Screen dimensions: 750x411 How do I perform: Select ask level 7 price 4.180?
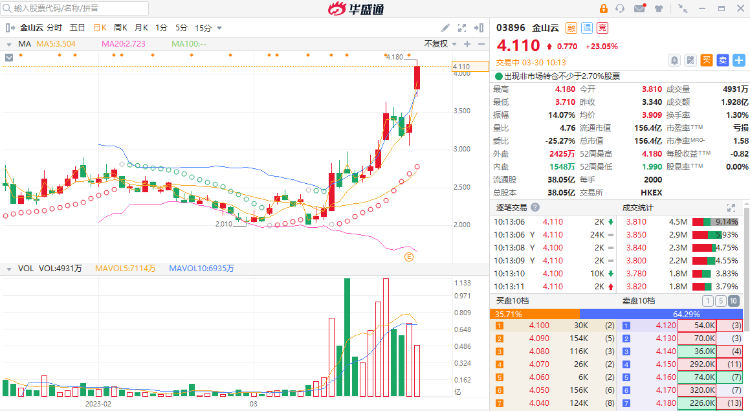(666, 403)
